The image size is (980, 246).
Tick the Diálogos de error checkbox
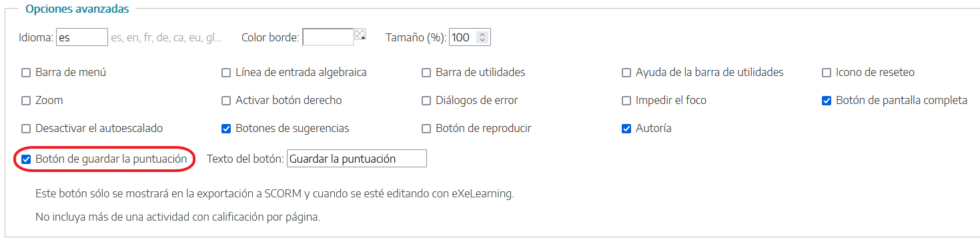[426, 101]
